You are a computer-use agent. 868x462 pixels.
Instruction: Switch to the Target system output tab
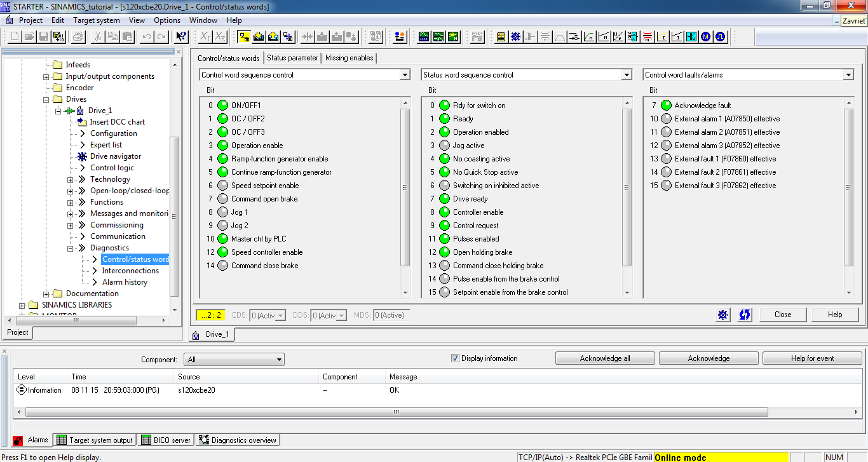(95, 440)
